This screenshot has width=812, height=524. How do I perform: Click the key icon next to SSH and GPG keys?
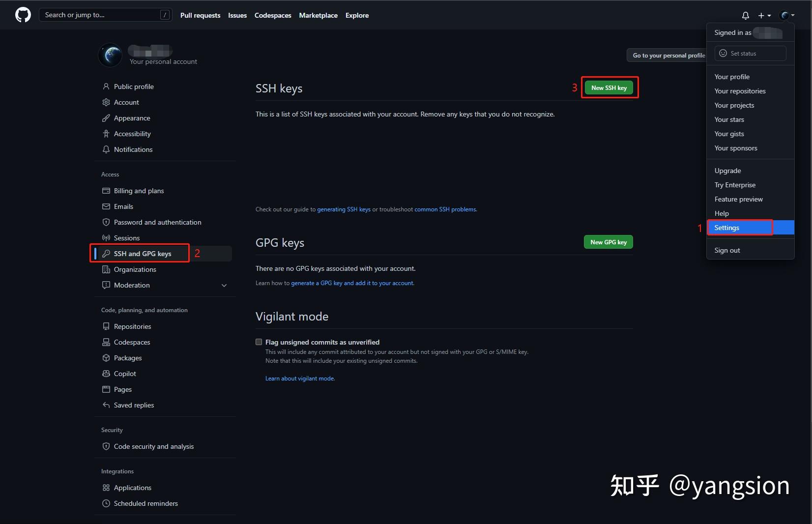point(107,253)
